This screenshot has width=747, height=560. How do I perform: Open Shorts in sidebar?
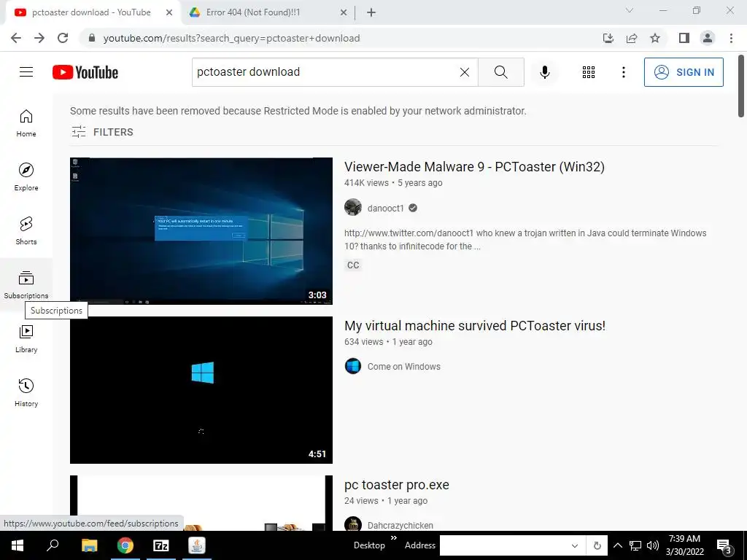coord(26,231)
